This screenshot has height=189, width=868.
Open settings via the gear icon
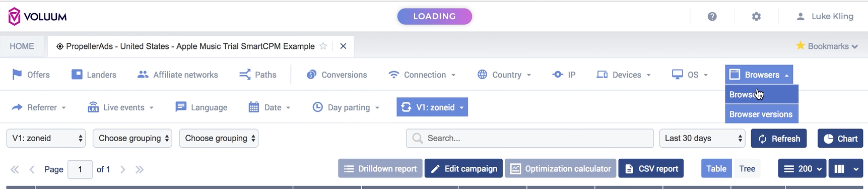tap(756, 17)
